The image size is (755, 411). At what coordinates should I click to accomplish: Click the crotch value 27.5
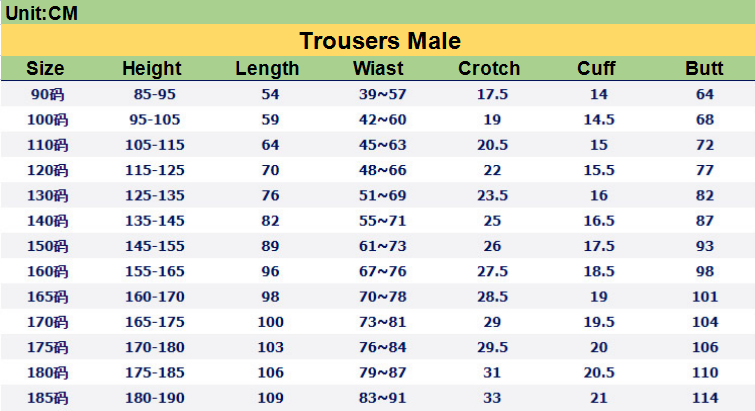[492, 271]
